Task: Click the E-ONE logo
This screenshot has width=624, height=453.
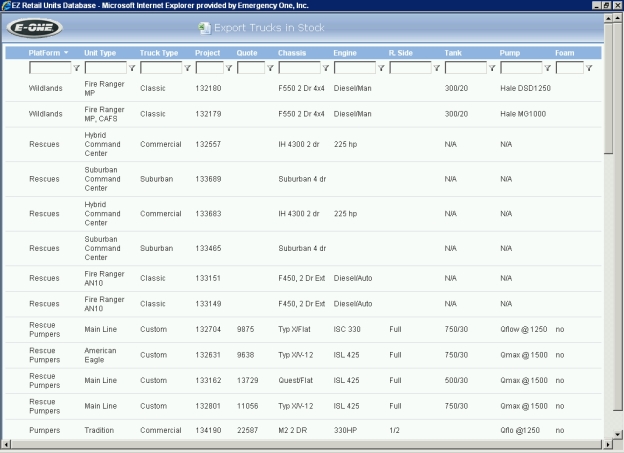Action: (x=35, y=28)
